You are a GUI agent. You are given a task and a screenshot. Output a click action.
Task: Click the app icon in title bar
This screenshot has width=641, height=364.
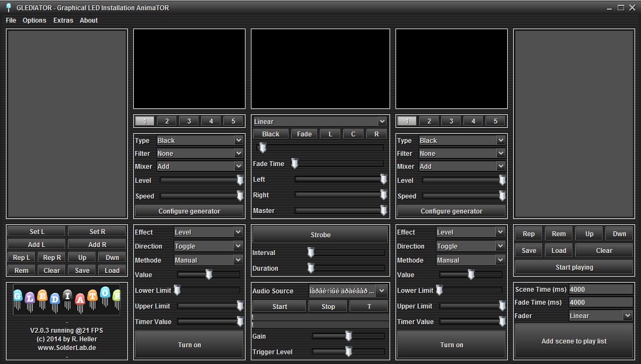pyautogui.click(x=9, y=8)
